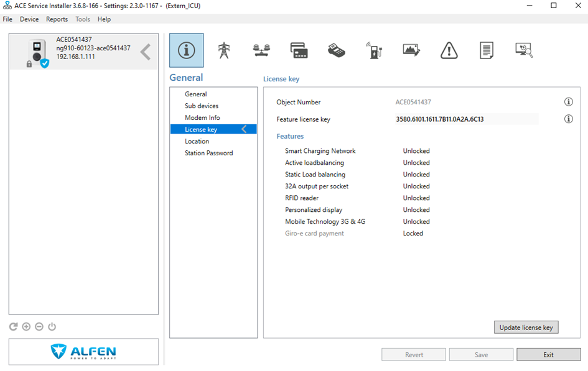Click the Save button
The width and height of the screenshot is (588, 371).
click(x=481, y=355)
